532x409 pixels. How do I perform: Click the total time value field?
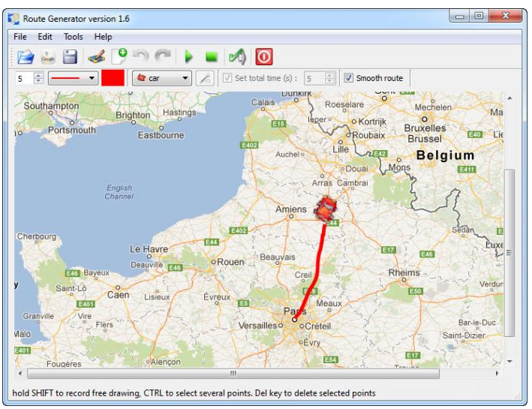tap(315, 78)
